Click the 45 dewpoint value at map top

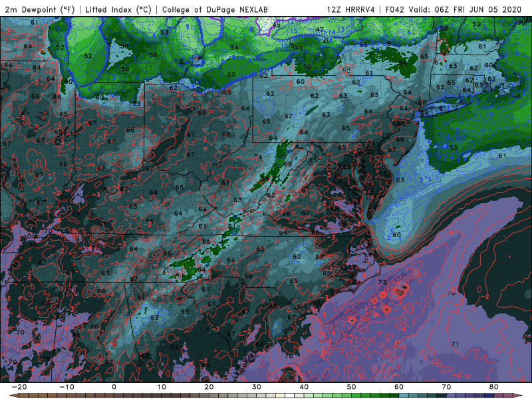276,25
